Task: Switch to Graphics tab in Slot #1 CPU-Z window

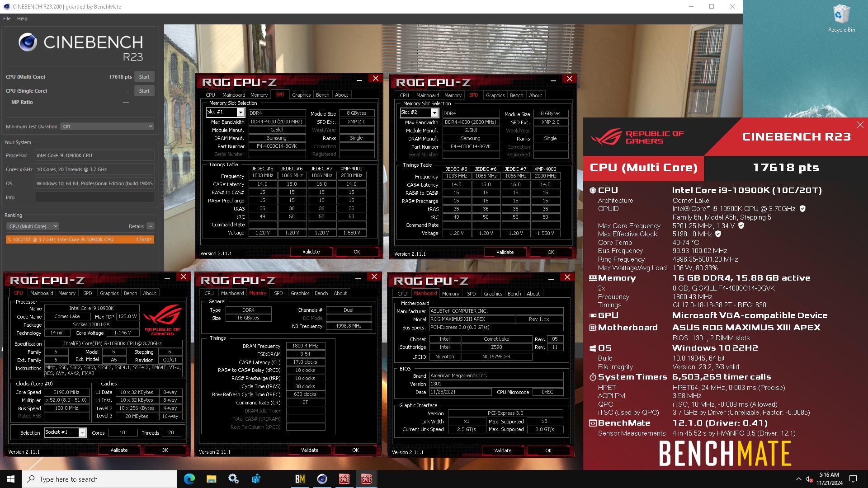Action: pyautogui.click(x=301, y=95)
